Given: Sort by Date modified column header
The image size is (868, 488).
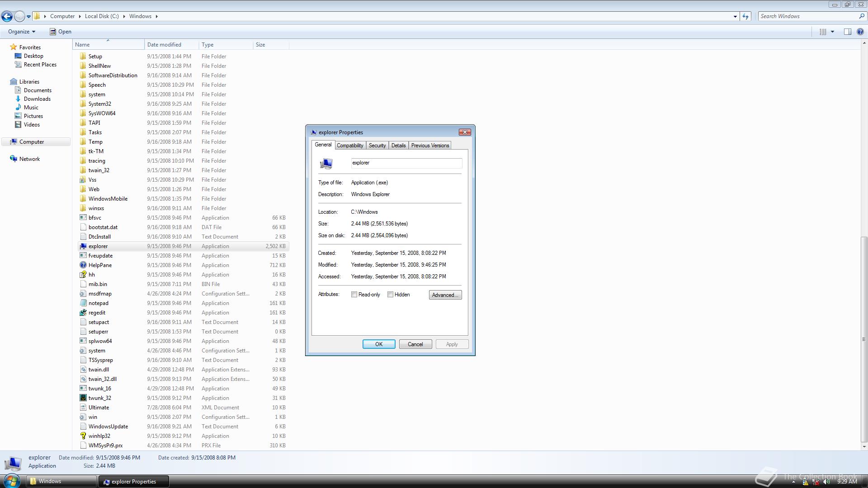Looking at the screenshot, I should (x=172, y=45).
